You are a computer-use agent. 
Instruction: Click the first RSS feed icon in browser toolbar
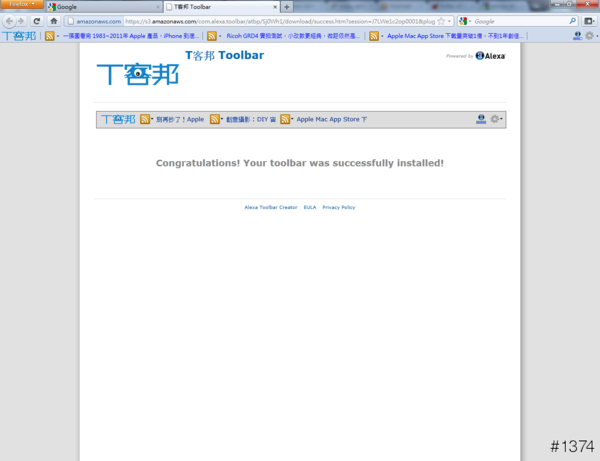tap(49, 36)
